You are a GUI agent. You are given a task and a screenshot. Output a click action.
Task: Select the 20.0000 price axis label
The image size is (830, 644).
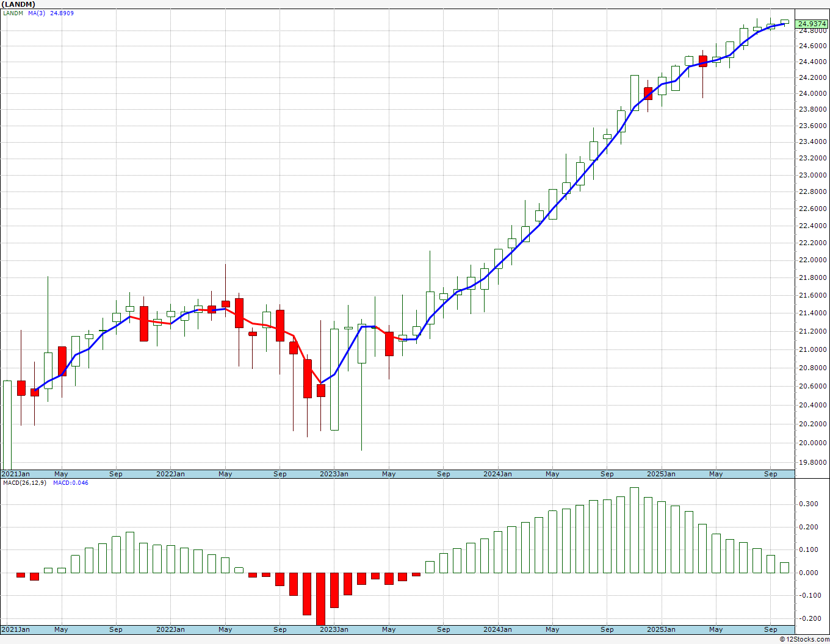click(812, 443)
